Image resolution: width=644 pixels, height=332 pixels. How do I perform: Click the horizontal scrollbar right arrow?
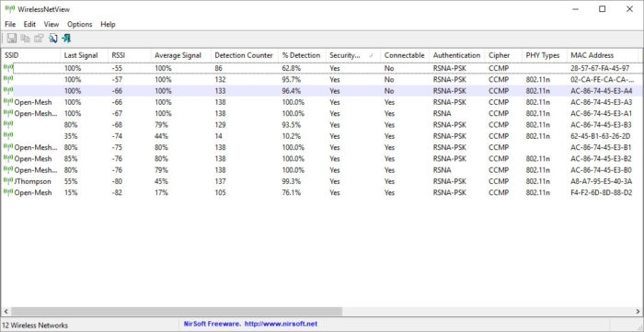tap(637, 312)
